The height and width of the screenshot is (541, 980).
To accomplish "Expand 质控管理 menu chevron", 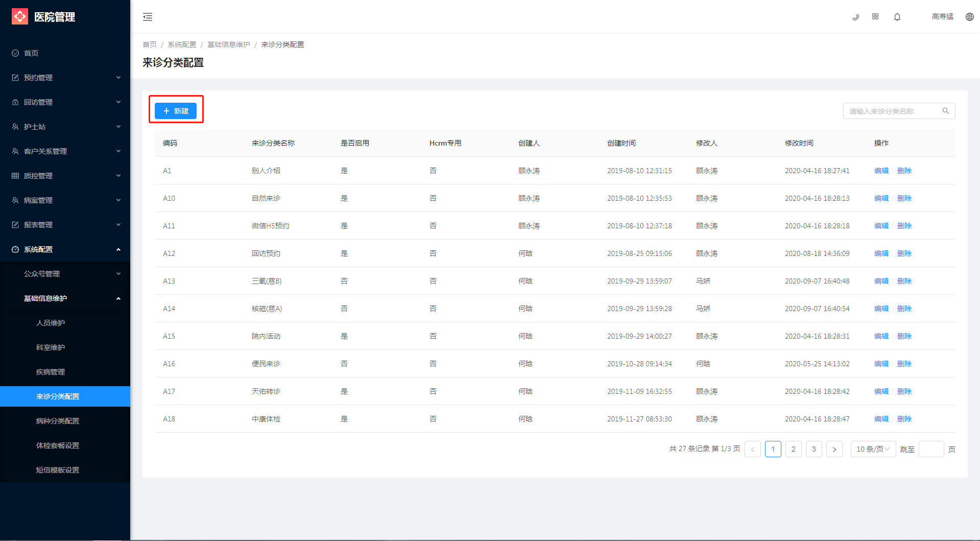I will [118, 176].
